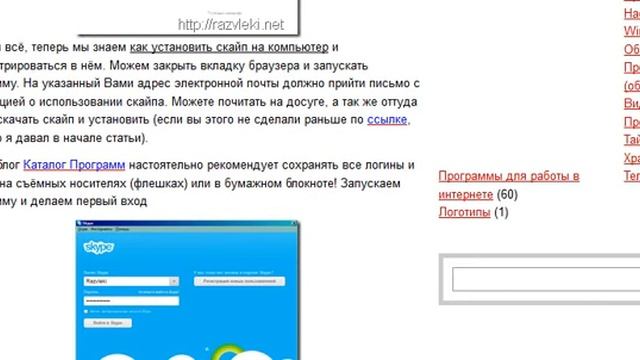Click the Skype sign-in button
The height and width of the screenshot is (360, 640).
pyautogui.click(x=108, y=323)
